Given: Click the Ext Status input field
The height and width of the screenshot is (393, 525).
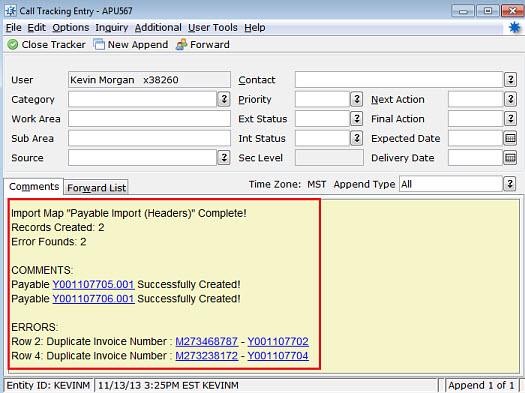Looking at the screenshot, I should (322, 119).
